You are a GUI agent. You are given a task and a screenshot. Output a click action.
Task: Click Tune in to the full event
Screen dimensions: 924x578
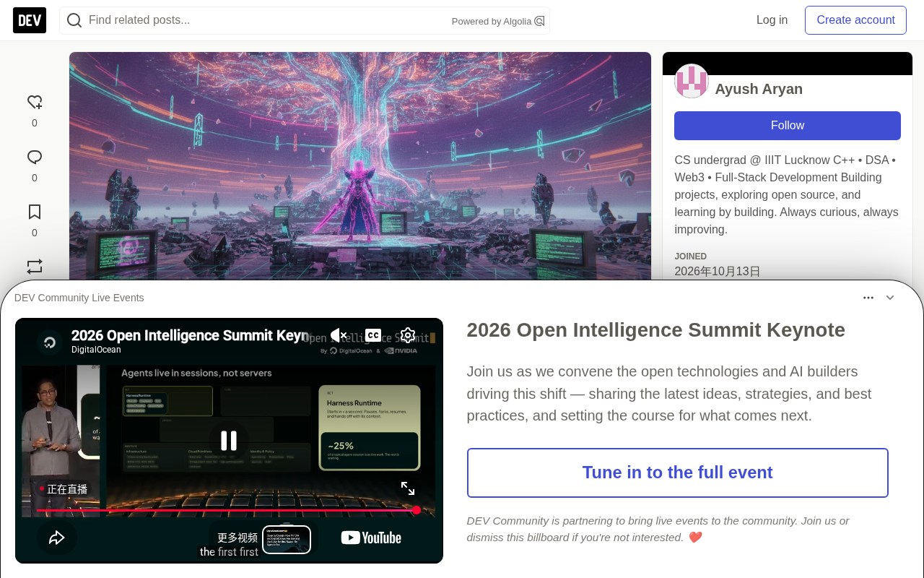click(678, 473)
